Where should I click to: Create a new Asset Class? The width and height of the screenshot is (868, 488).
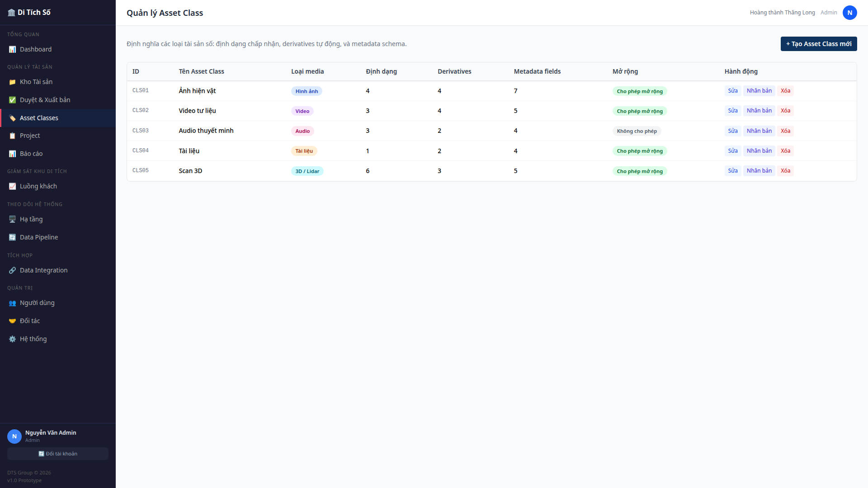click(x=818, y=44)
